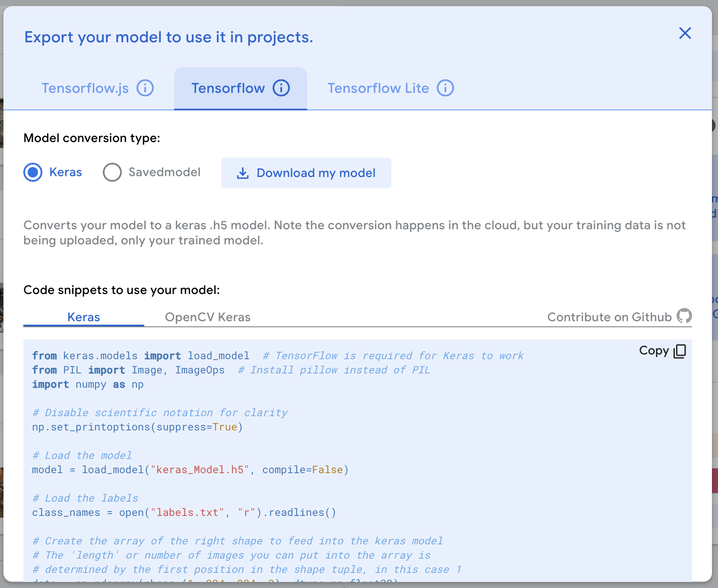The image size is (718, 588).
Task: Click the Github octocat icon
Action: tap(684, 316)
